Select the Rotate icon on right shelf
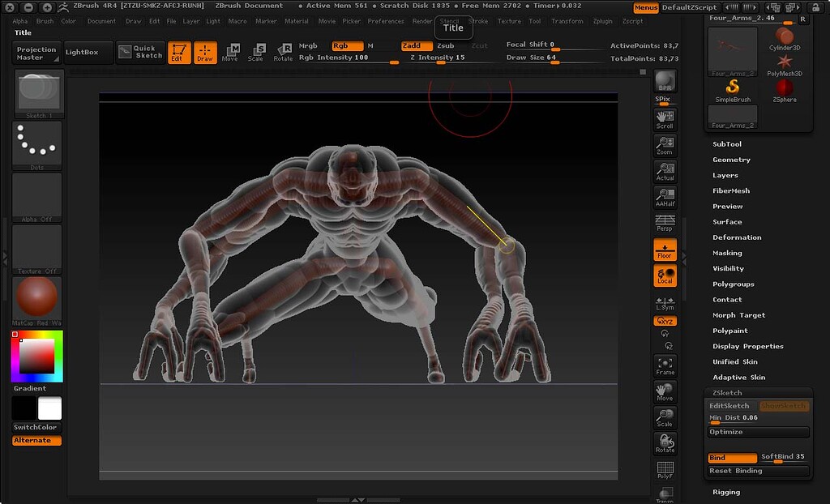The image size is (830, 504). (665, 442)
